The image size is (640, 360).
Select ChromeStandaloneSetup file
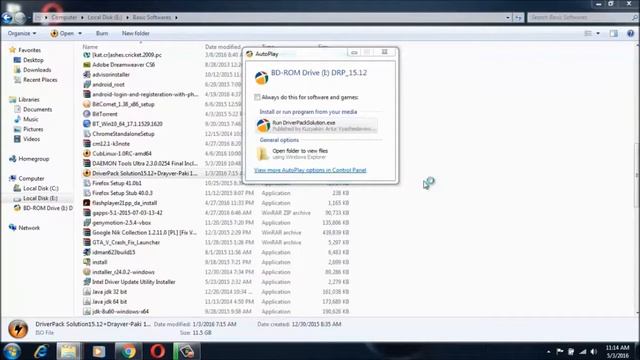[123, 134]
